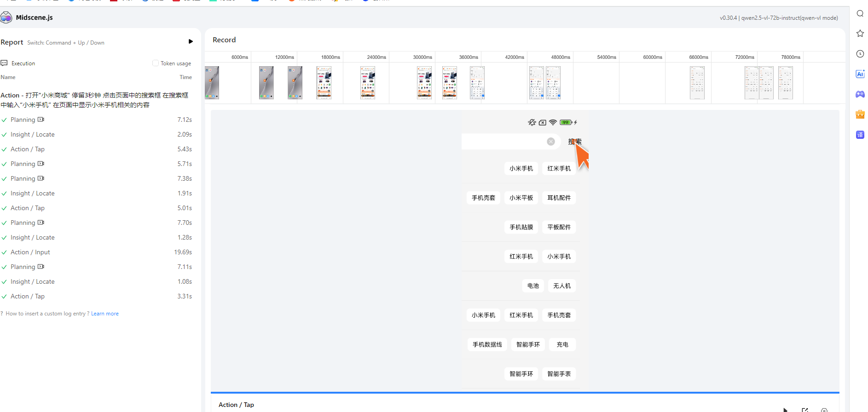This screenshot has height=412, width=868.
Task: Open the thumbnail under the 6000ms column
Action: pyautogui.click(x=212, y=83)
